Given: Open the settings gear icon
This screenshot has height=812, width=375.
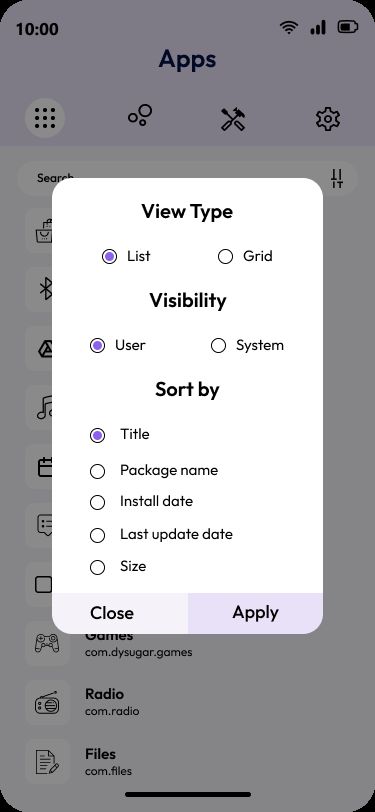Looking at the screenshot, I should coord(327,119).
